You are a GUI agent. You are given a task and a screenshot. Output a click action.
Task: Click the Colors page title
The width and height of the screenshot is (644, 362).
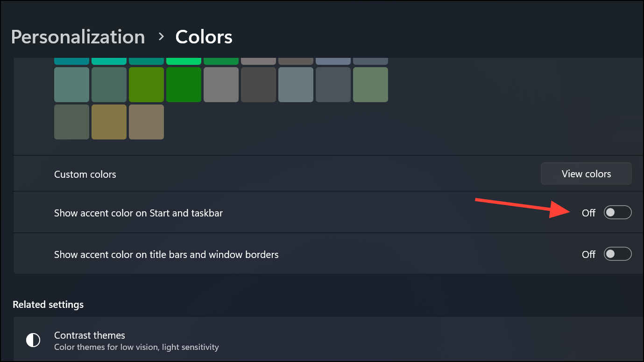pyautogui.click(x=204, y=37)
